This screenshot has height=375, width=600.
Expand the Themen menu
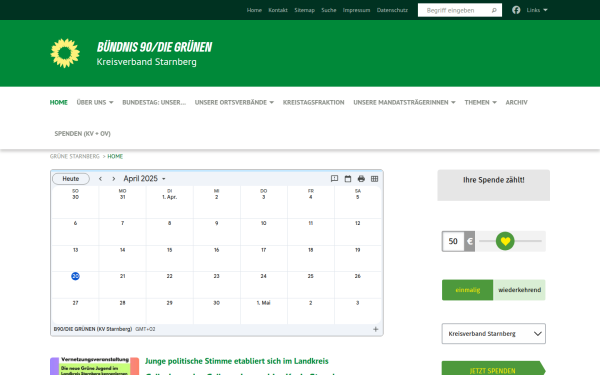pyautogui.click(x=480, y=102)
